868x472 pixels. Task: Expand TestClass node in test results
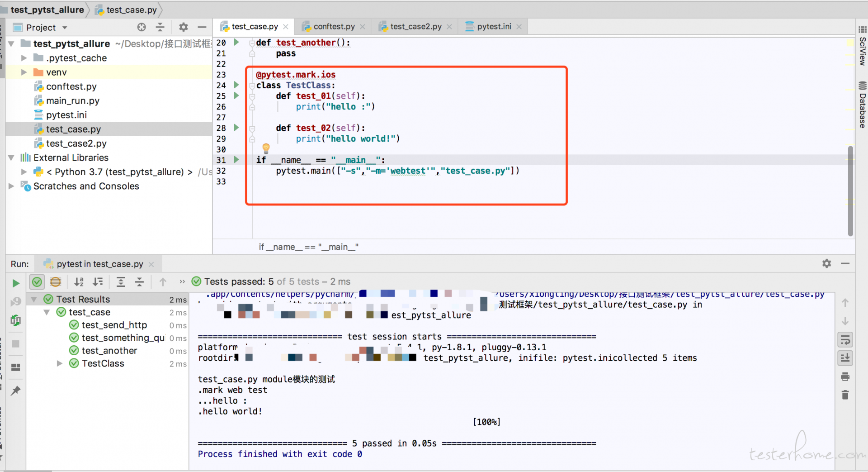pyautogui.click(x=59, y=363)
